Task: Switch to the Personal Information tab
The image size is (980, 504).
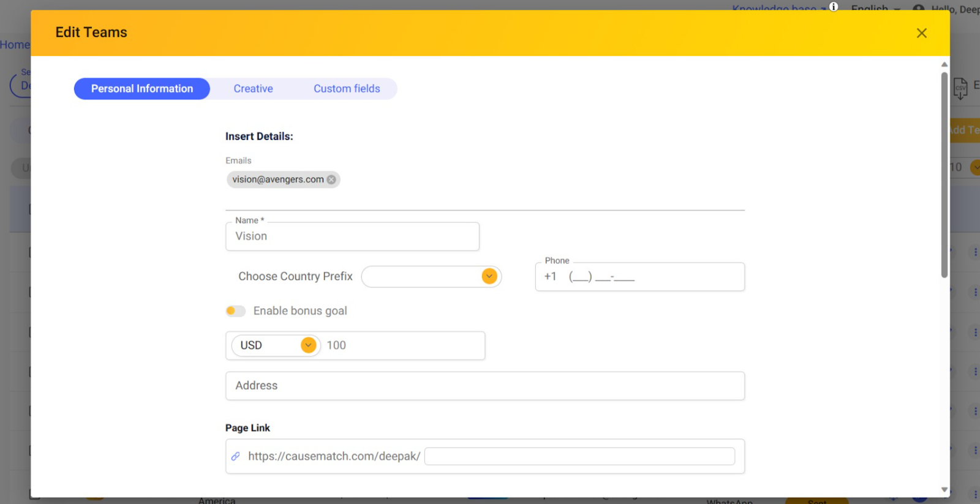Action: click(142, 89)
